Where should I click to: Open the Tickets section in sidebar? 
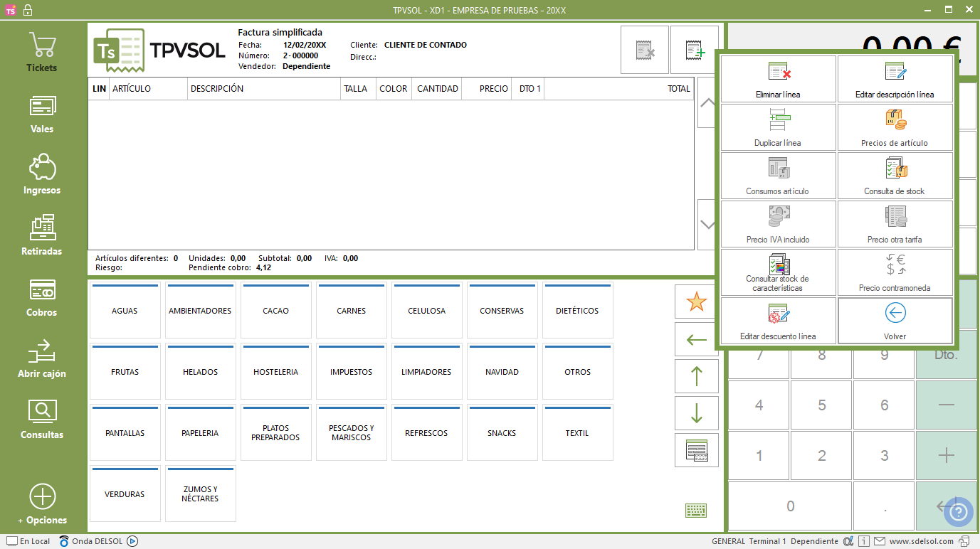click(42, 52)
